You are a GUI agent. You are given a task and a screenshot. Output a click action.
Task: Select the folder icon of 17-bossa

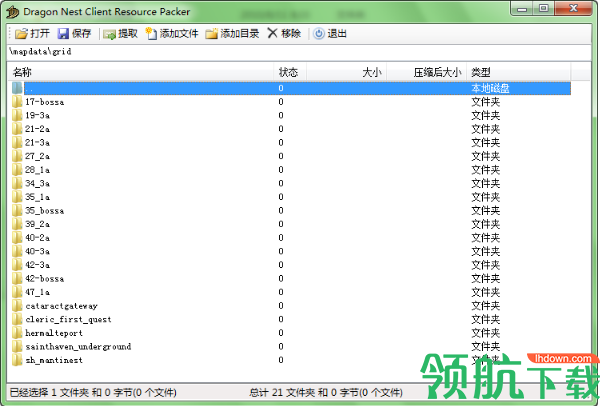click(x=17, y=102)
